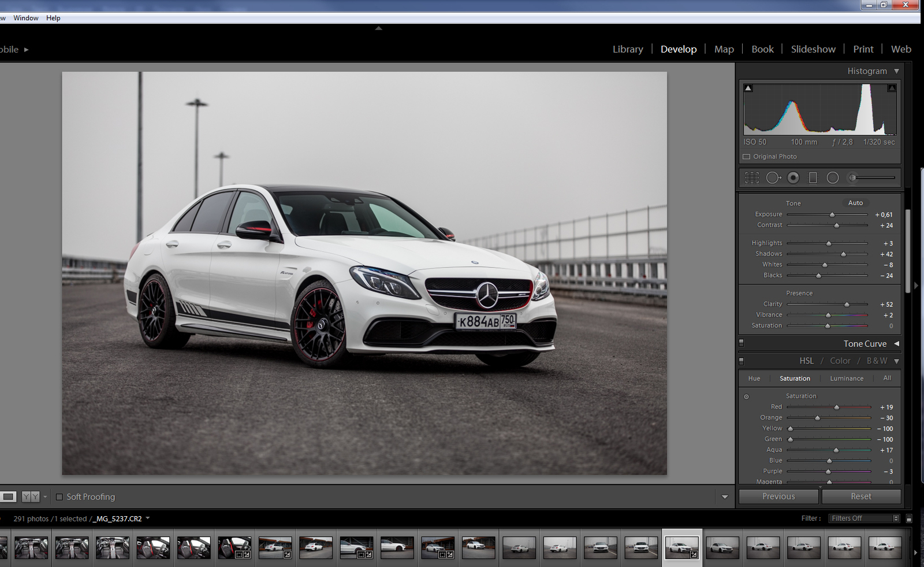The height and width of the screenshot is (567, 924).
Task: Click the Reset button
Action: click(861, 496)
